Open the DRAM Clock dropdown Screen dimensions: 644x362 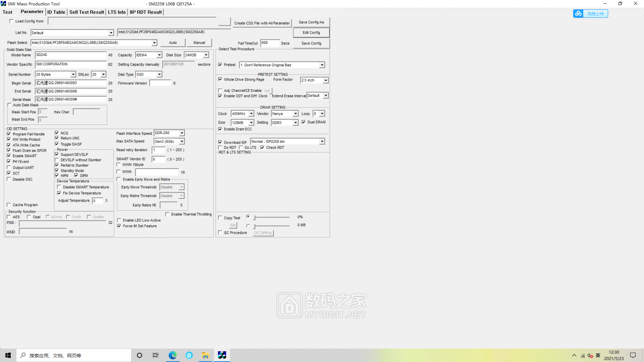point(251,114)
